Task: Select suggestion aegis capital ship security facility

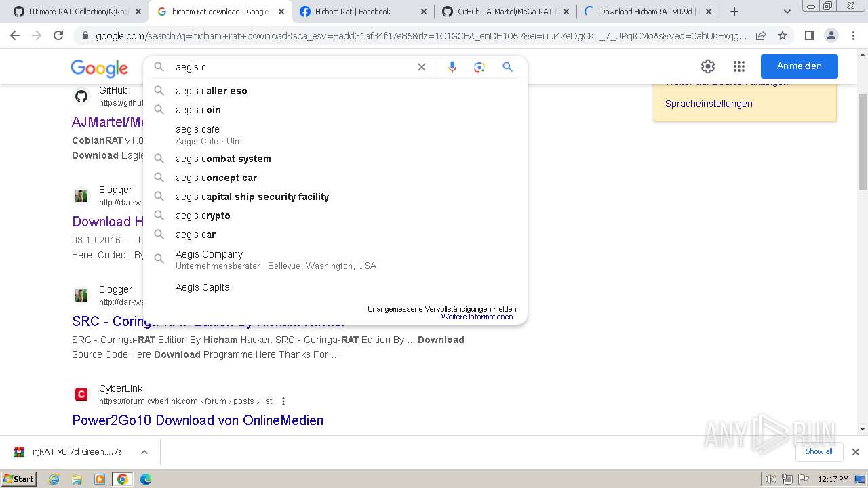Action: (x=335, y=197)
